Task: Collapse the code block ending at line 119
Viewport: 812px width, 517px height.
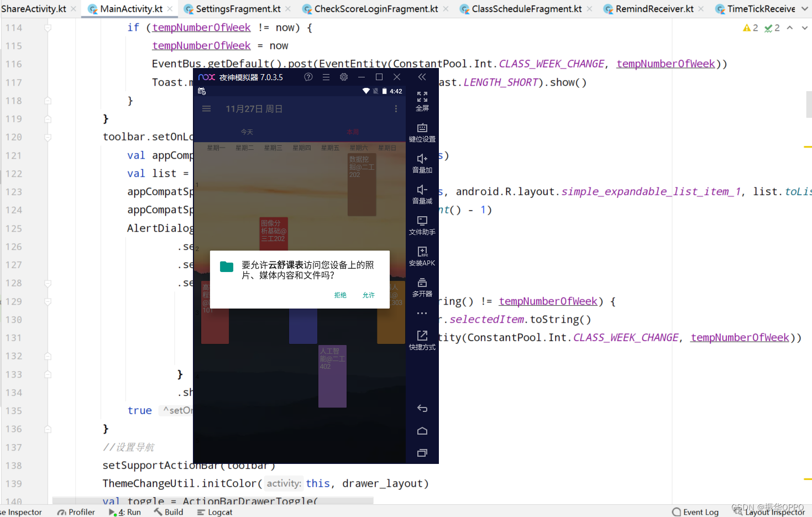Action: click(48, 119)
